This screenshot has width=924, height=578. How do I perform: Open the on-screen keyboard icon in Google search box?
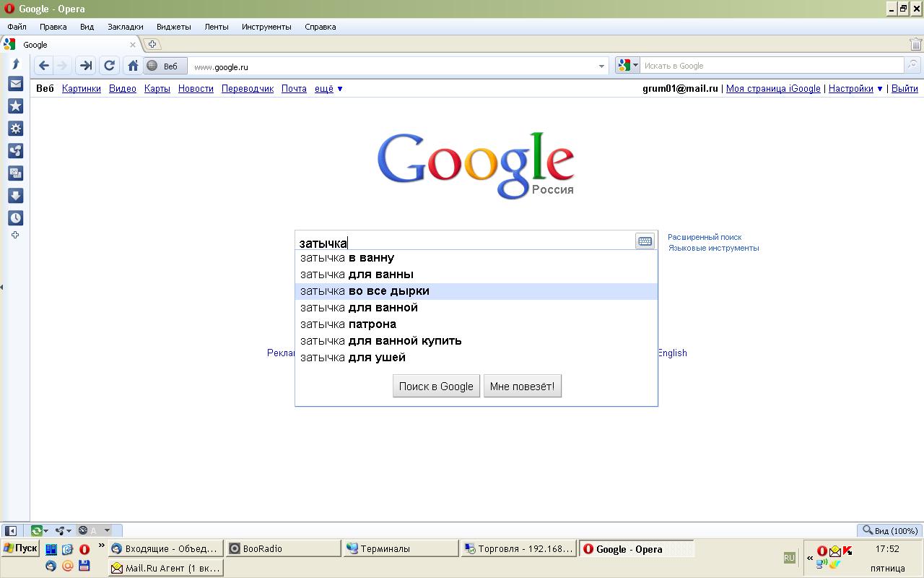pos(645,241)
